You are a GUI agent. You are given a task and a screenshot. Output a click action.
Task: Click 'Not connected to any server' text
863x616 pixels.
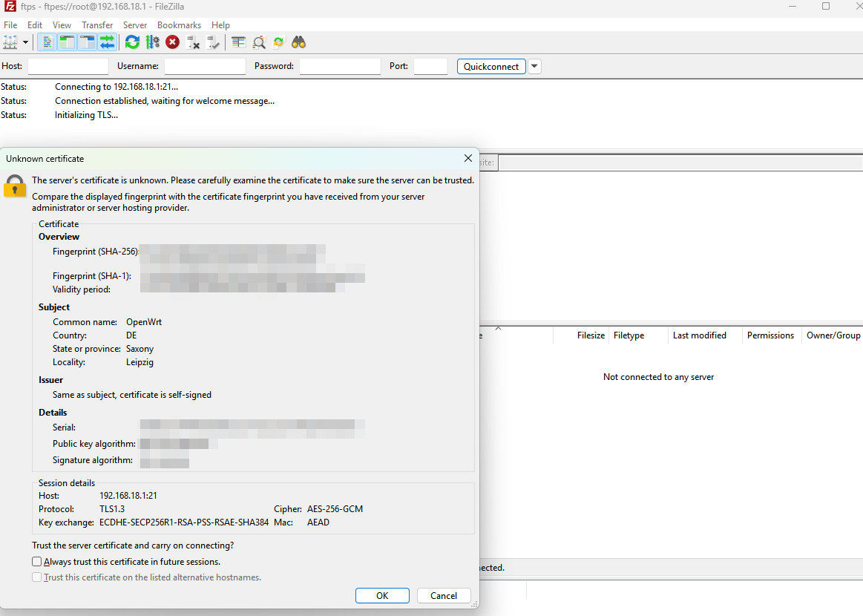click(658, 377)
